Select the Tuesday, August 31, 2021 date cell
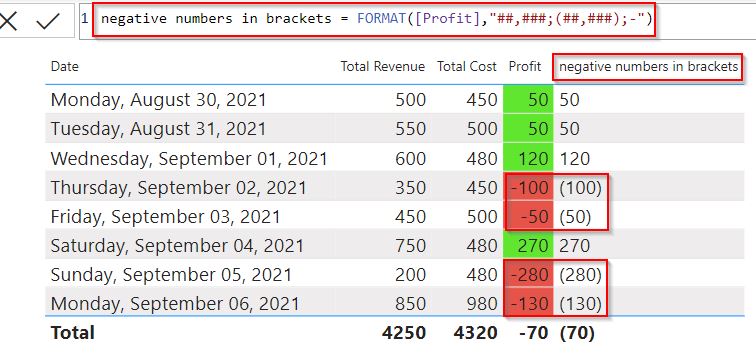756x362 pixels. pyautogui.click(x=159, y=129)
